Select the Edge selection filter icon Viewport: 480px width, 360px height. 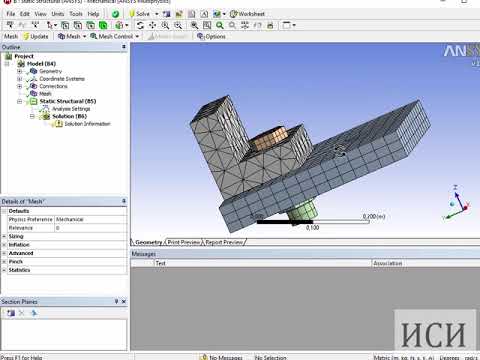coord(78,25)
